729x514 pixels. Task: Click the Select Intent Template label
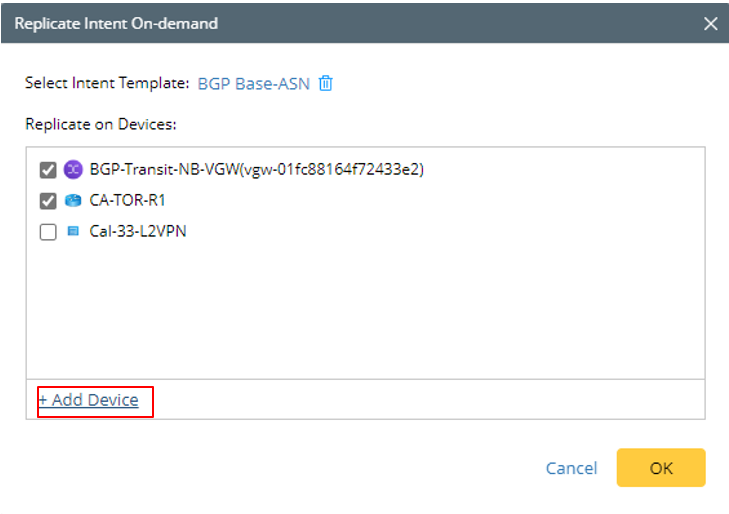(x=107, y=83)
